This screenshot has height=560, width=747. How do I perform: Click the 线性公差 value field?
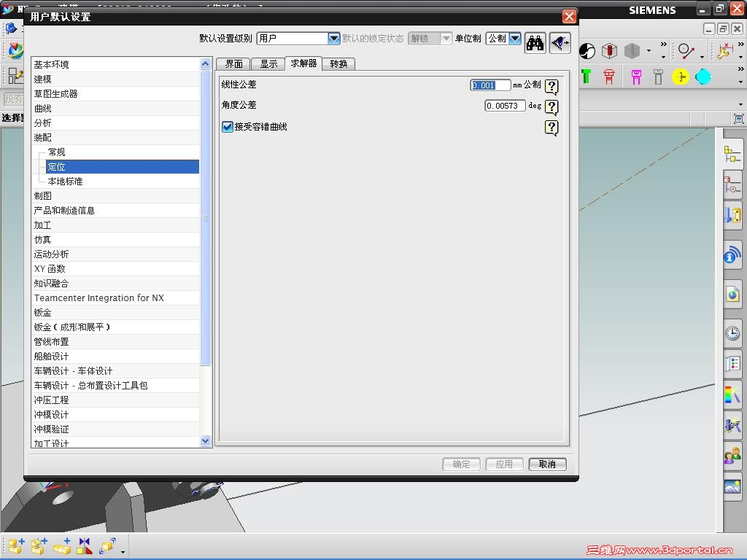click(x=490, y=85)
